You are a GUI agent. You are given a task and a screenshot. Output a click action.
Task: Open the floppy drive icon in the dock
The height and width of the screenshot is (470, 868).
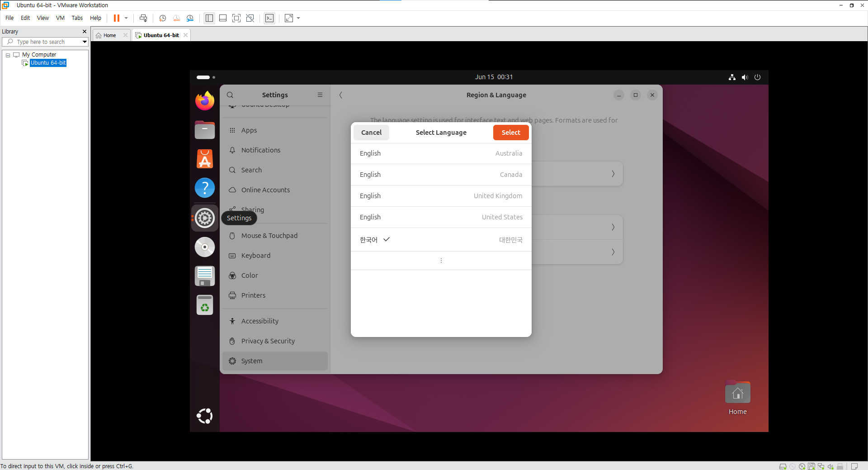205,276
